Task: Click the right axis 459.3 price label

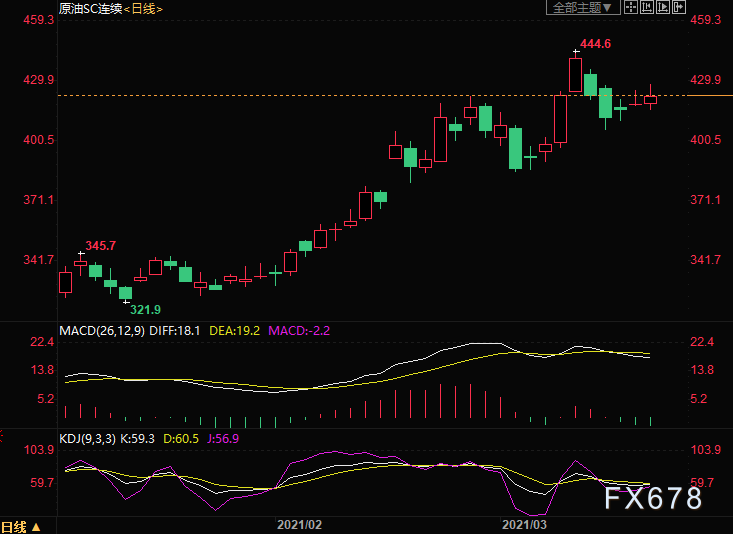Action: click(x=705, y=20)
